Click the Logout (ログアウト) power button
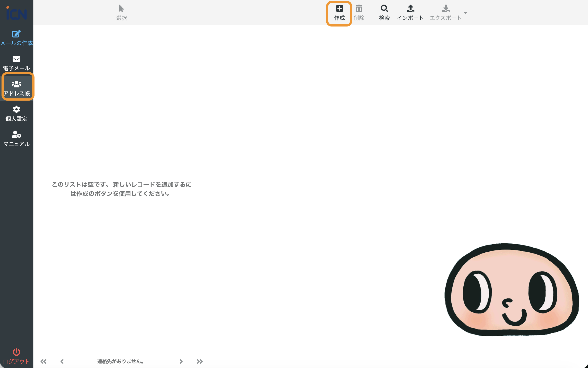588x368 pixels. tap(16, 355)
